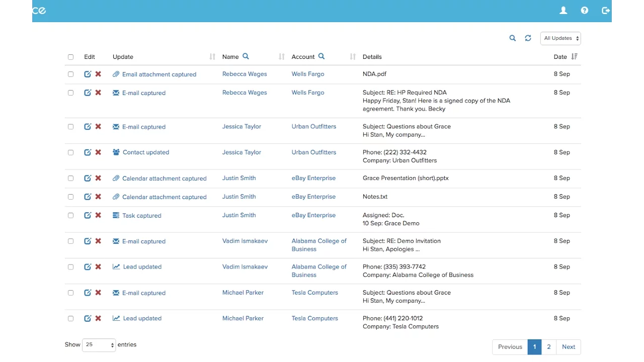Click the refresh icon above the table
This screenshot has height=362, width=644.
pyautogui.click(x=528, y=38)
